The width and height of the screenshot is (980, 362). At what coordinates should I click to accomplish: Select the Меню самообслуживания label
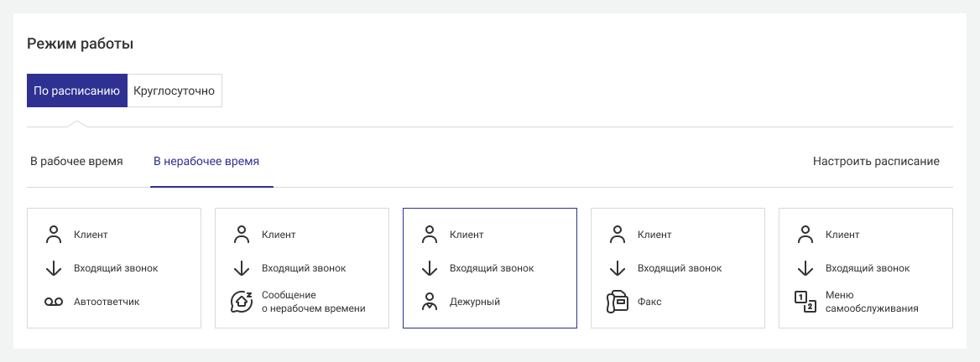pyautogui.click(x=872, y=302)
